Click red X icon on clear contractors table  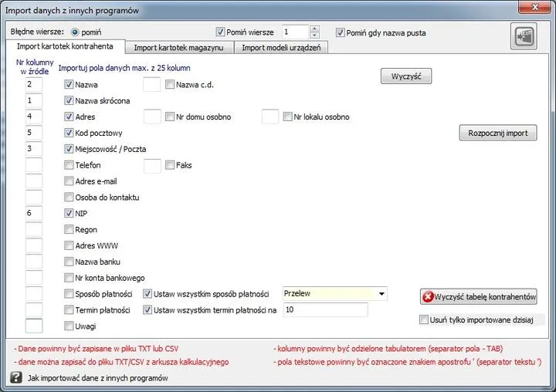(427, 297)
